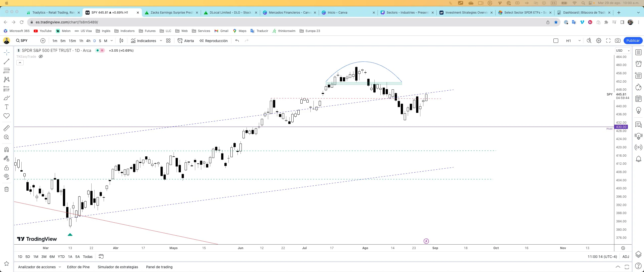The image size is (644, 272).
Task: Click the remove drawings trash icon
Action: click(7, 189)
